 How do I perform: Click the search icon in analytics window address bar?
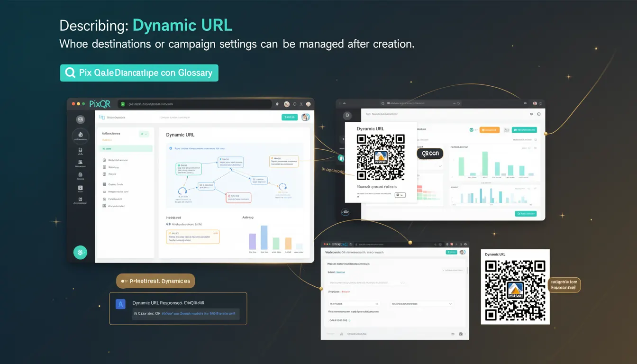[x=383, y=103]
